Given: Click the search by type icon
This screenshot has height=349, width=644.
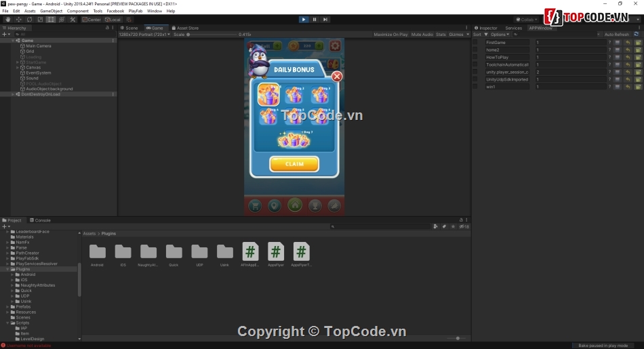Looking at the screenshot, I should pos(435,226).
